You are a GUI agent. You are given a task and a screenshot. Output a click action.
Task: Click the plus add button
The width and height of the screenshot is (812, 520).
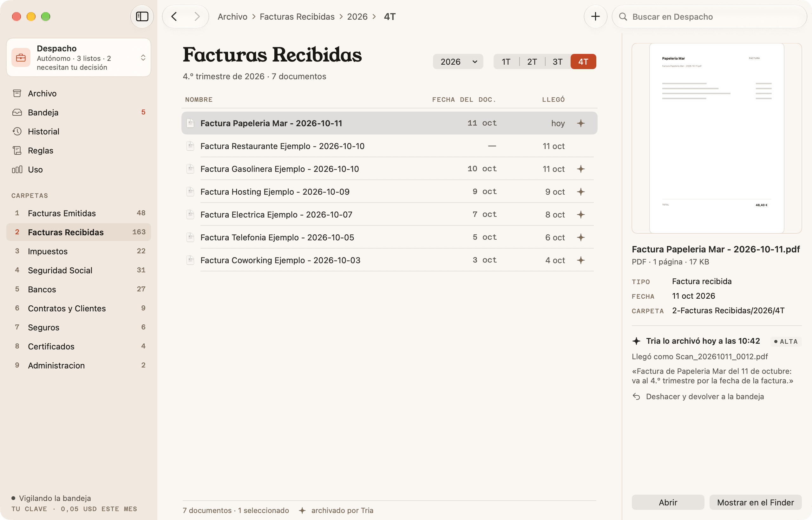pos(595,16)
